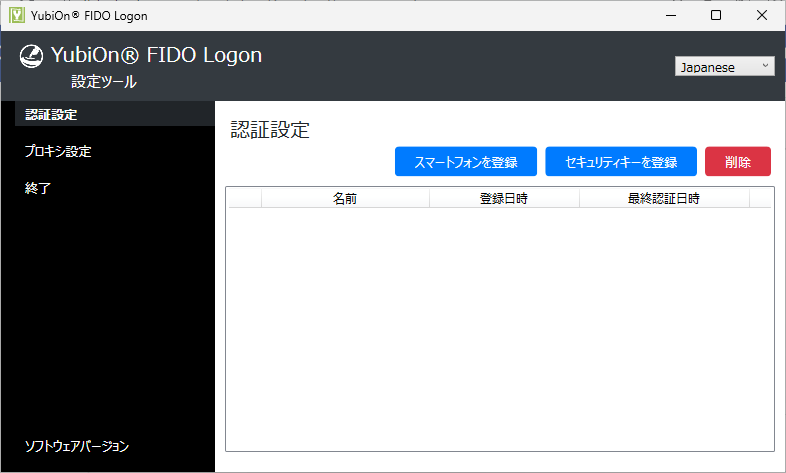The image size is (786, 473).
Task: Sort by 最終認証日時 column header
Action: (664, 198)
